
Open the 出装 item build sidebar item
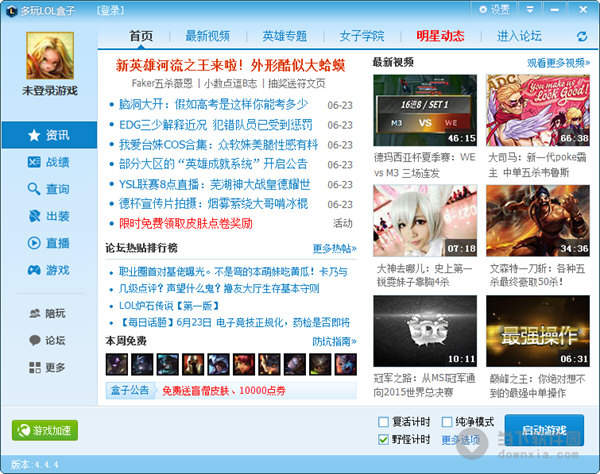coord(49,216)
